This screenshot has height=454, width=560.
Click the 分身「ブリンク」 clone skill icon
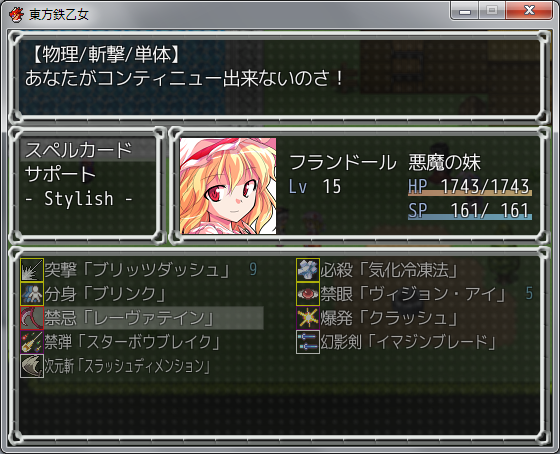32,294
